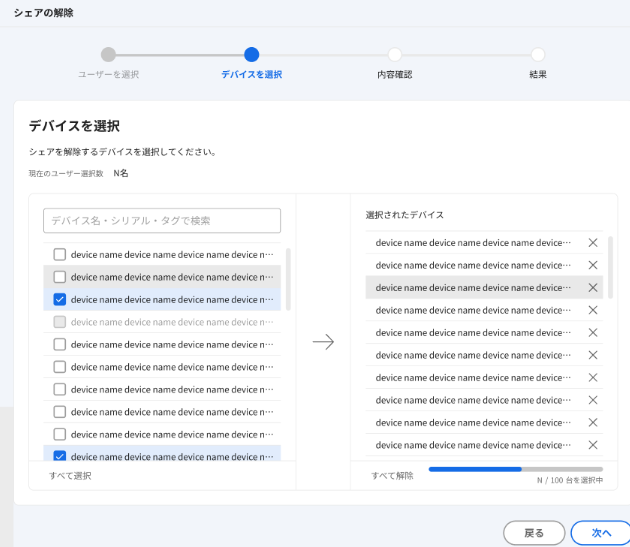Screen dimensions: 630x547
Task: Click X on the highlighted selected device row
Action: 593,288
